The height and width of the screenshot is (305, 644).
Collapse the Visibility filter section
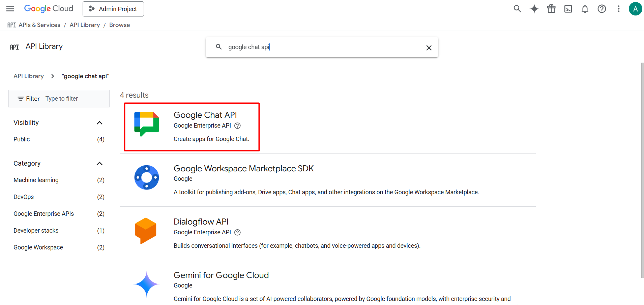point(99,123)
